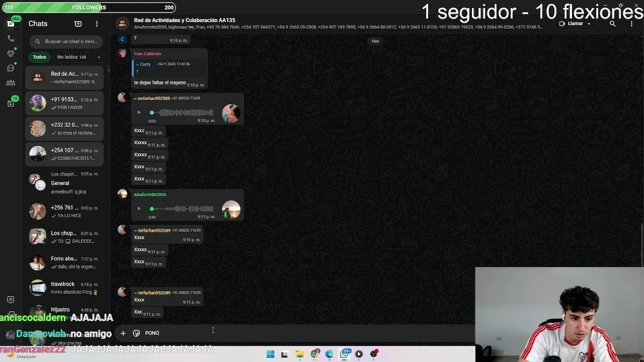
Task: Open the Status updates section
Action: (11, 53)
